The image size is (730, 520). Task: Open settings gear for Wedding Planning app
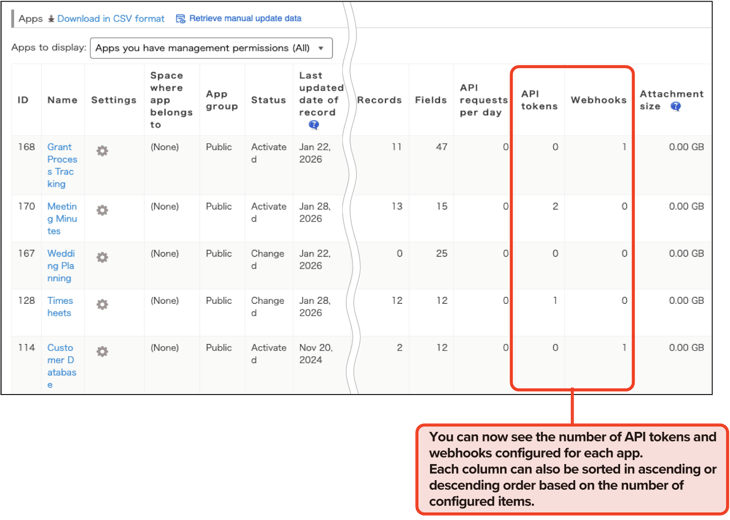102,258
